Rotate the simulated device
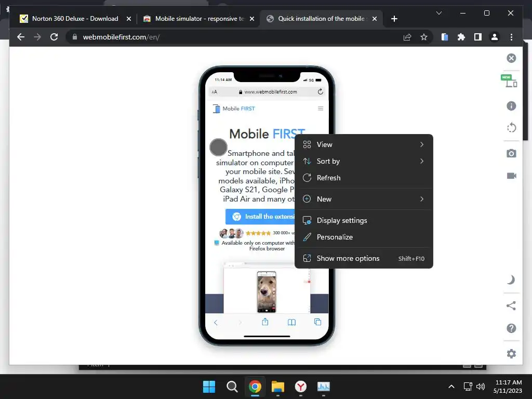Viewport: 532px width, 399px height. click(x=511, y=128)
